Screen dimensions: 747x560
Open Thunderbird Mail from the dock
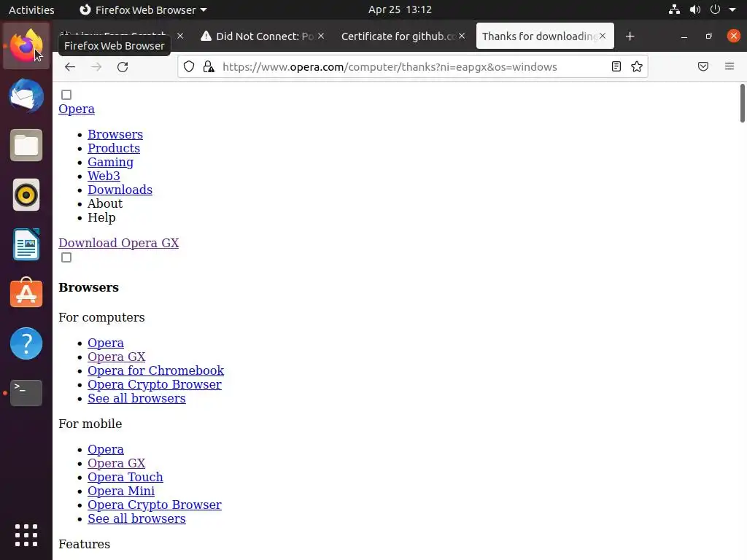pos(26,96)
